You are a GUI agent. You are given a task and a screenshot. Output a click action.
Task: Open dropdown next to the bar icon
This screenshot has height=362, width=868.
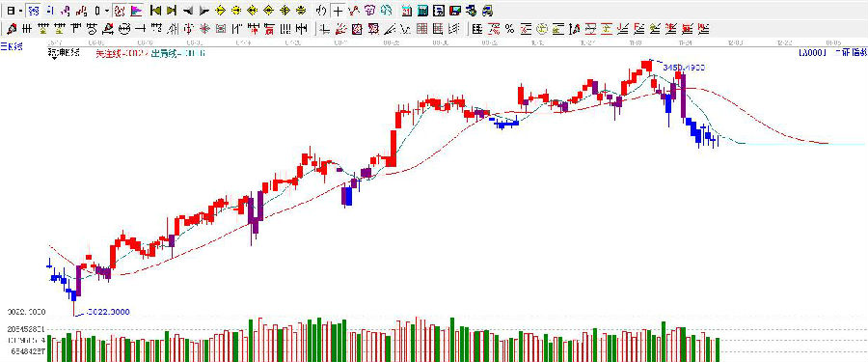tap(105, 10)
